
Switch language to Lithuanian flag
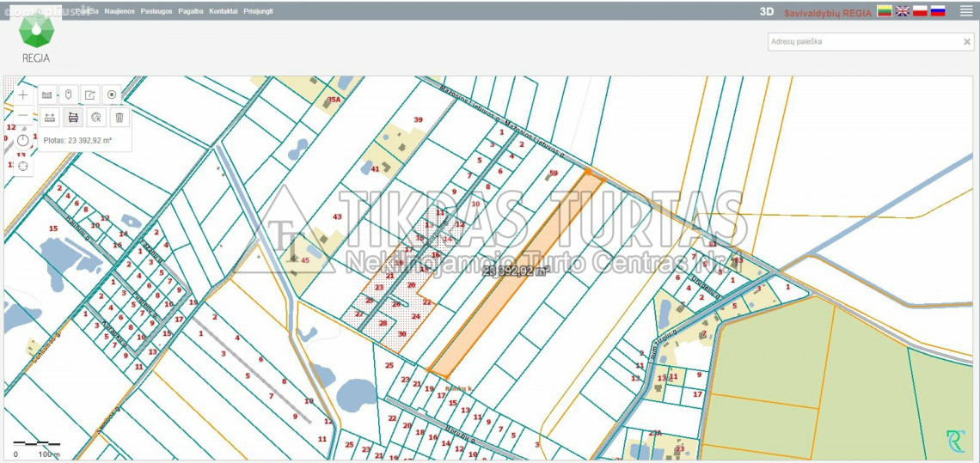click(884, 11)
